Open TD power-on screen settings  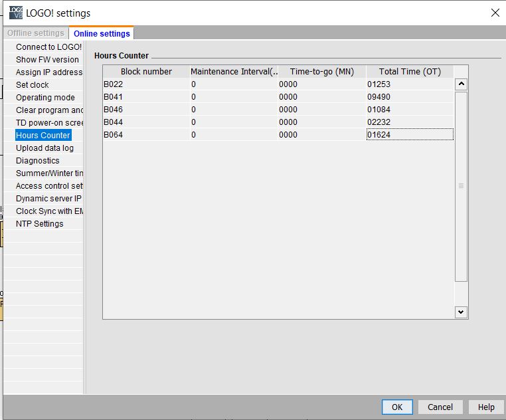pyautogui.click(x=49, y=122)
